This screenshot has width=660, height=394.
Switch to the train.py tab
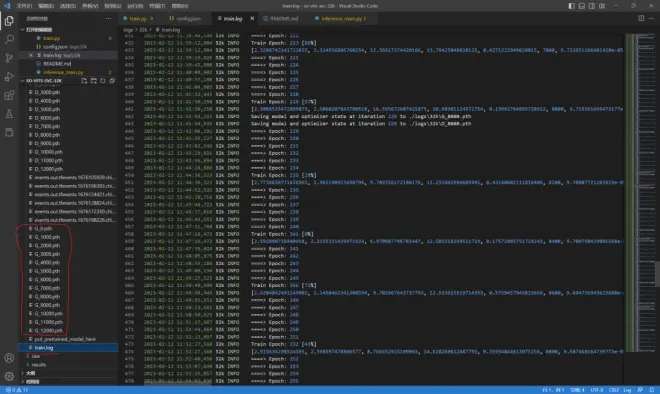coord(138,19)
